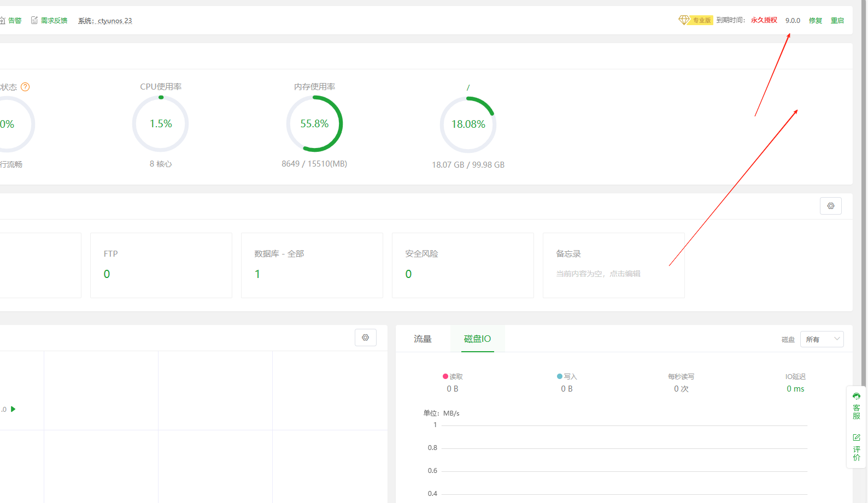
Task: Open the 磁盘 所有 dropdown
Action: (822, 339)
